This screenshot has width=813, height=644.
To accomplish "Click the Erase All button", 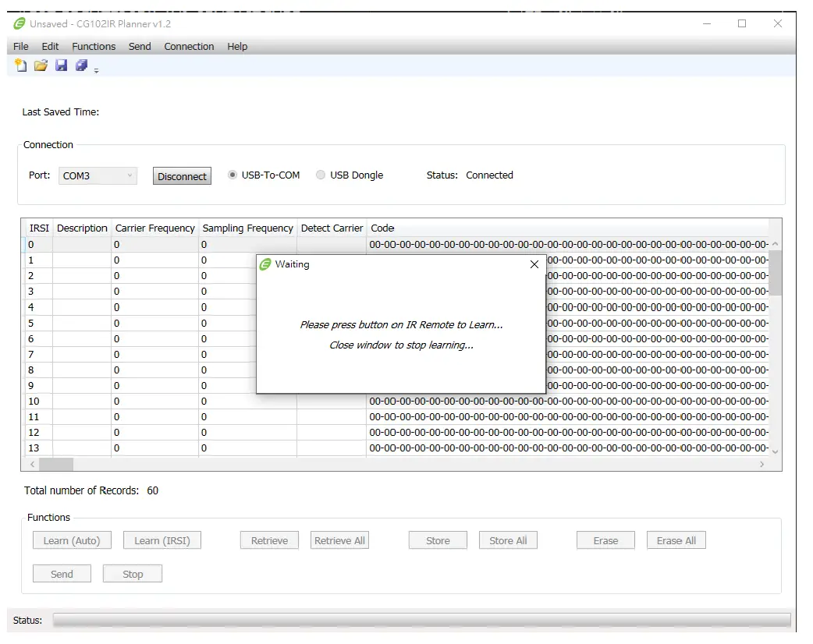I will click(676, 540).
